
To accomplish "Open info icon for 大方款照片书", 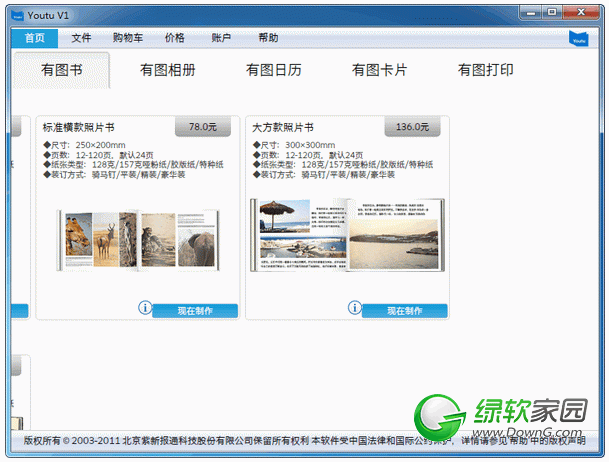I will tap(353, 309).
